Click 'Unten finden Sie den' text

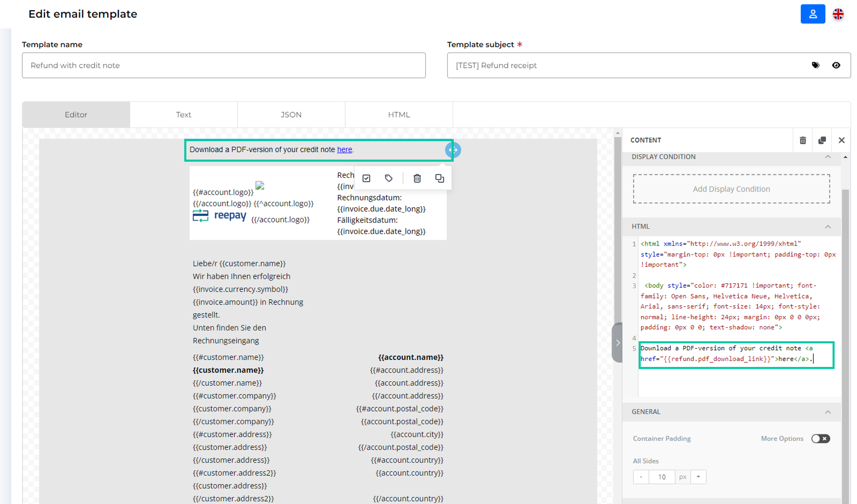pyautogui.click(x=229, y=328)
